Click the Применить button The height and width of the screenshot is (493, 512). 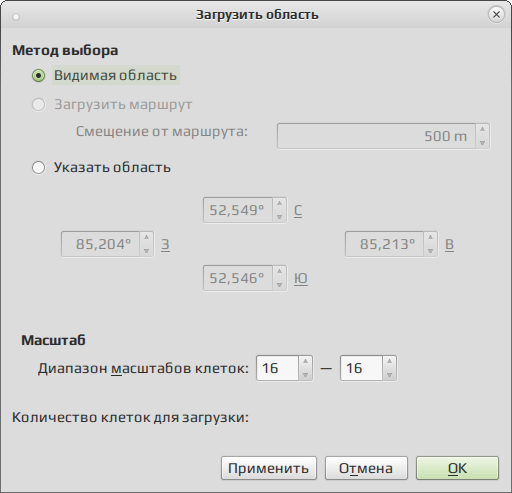click(269, 468)
